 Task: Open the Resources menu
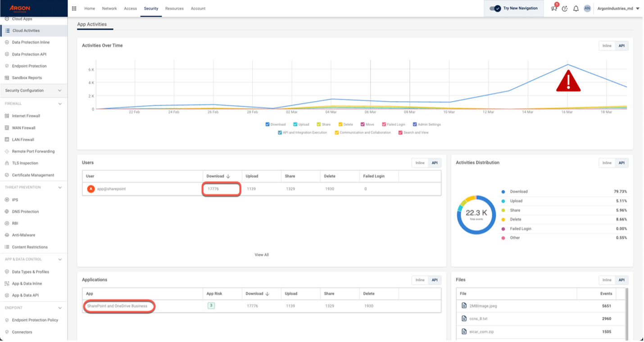tap(174, 9)
